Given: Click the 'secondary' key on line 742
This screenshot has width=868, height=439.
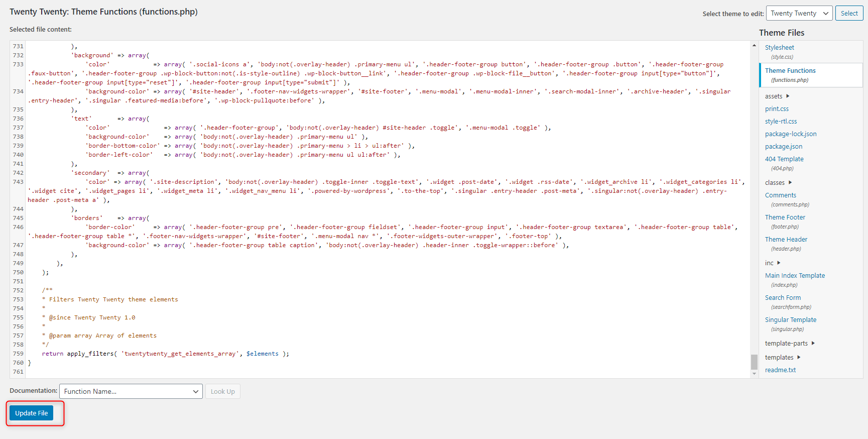Looking at the screenshot, I should pos(90,173).
